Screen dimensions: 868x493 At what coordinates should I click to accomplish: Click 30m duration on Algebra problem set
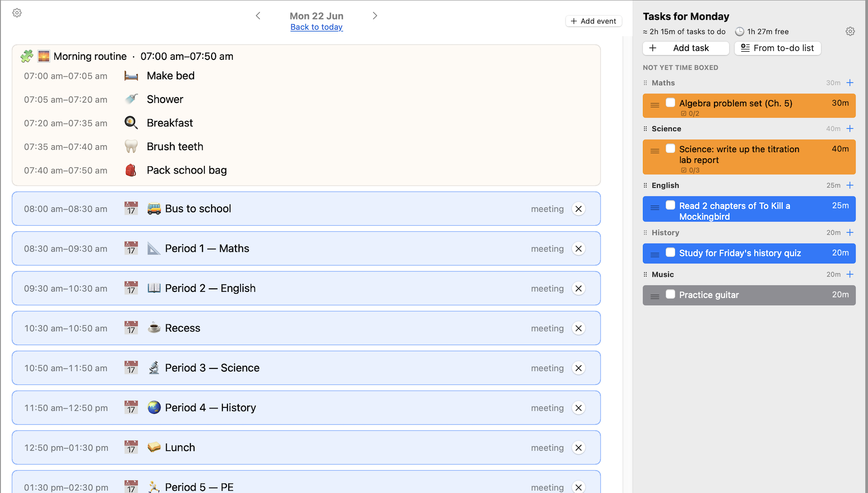[x=840, y=103]
